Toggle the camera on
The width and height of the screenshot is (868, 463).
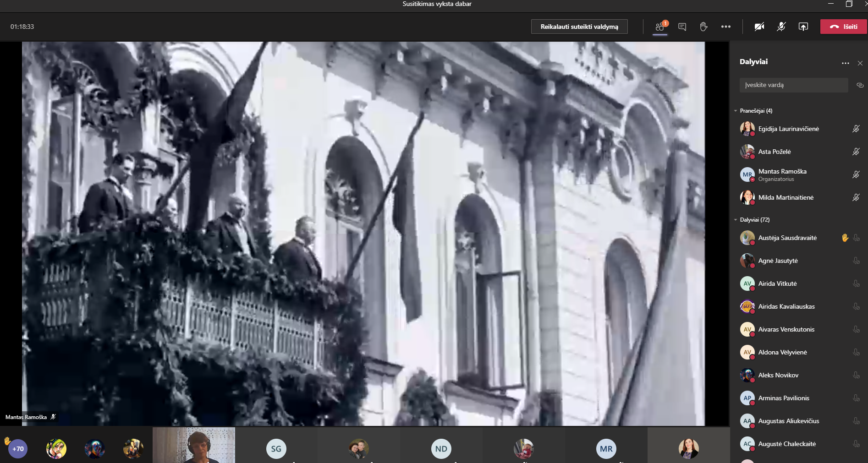pos(759,27)
